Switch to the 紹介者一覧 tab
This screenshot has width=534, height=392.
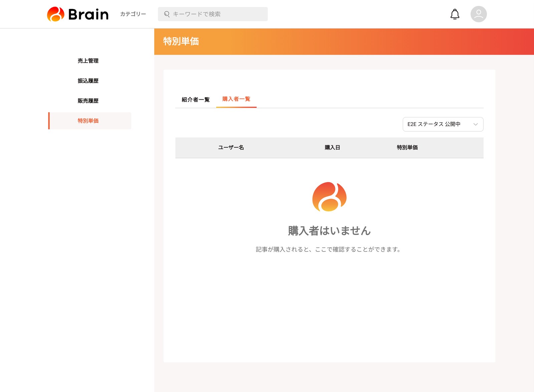point(196,99)
